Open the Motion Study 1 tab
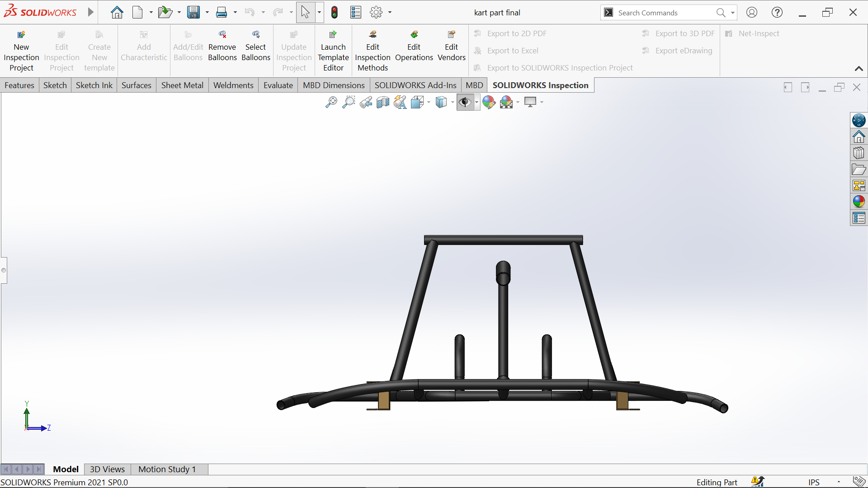This screenshot has width=868, height=488. point(167,469)
